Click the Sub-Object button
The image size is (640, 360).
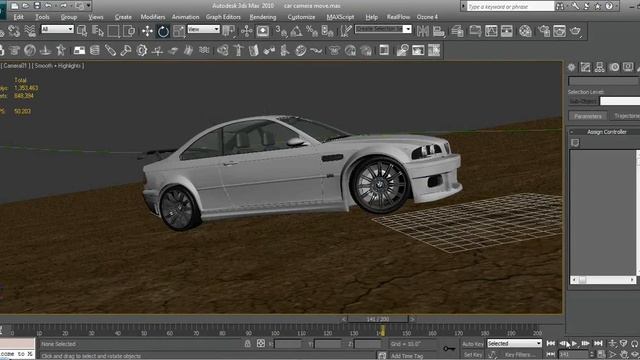pyautogui.click(x=583, y=101)
